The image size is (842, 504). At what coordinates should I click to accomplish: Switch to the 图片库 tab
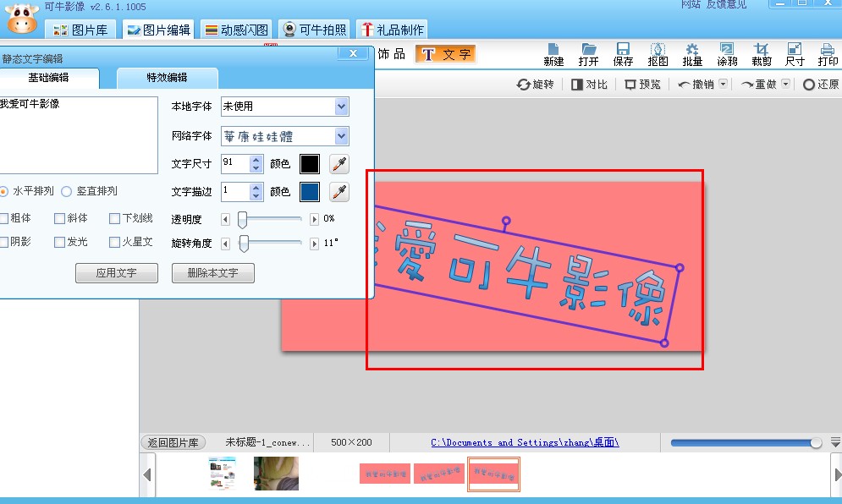coord(80,30)
